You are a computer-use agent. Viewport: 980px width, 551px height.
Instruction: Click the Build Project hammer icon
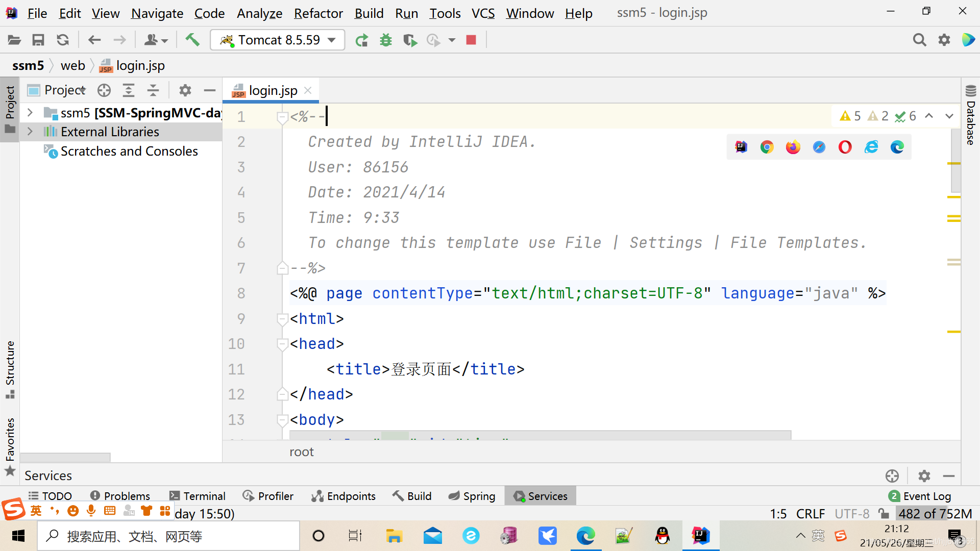click(192, 40)
